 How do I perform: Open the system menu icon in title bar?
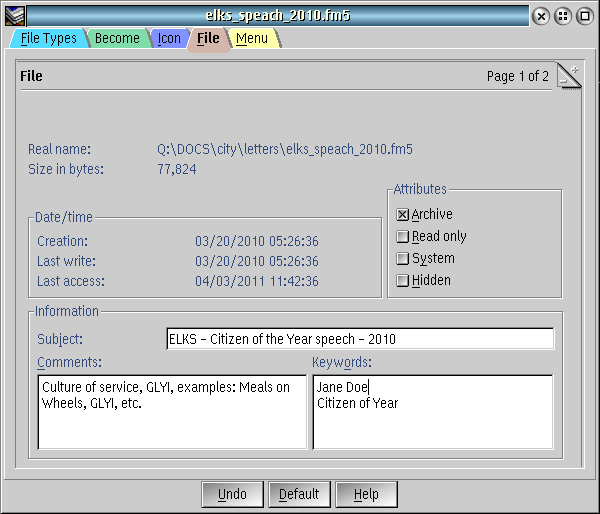point(15,15)
